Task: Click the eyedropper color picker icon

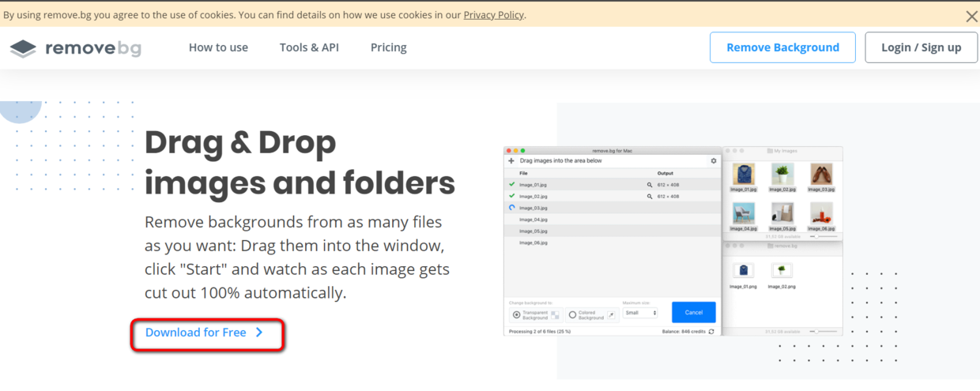Action: coord(611,315)
